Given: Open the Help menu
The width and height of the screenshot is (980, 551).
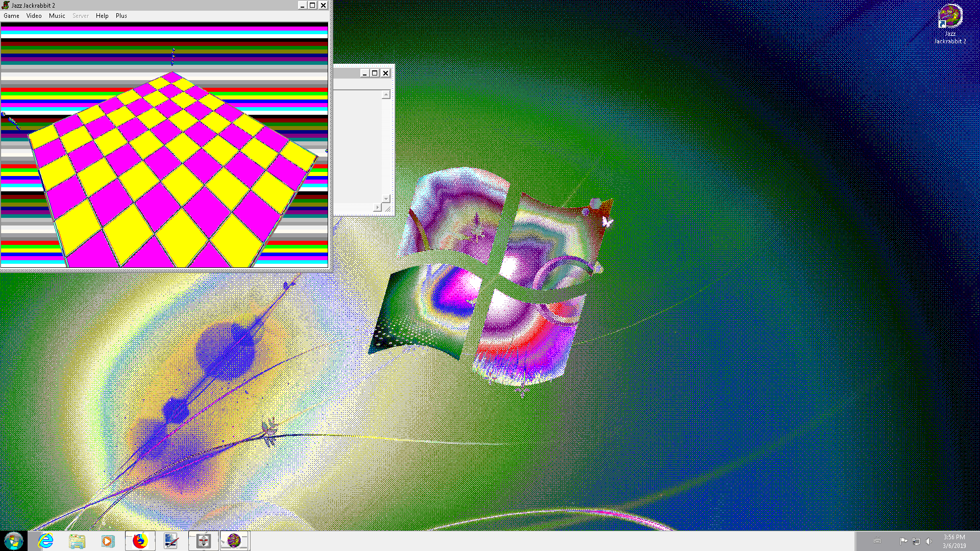Looking at the screenshot, I should click(102, 16).
